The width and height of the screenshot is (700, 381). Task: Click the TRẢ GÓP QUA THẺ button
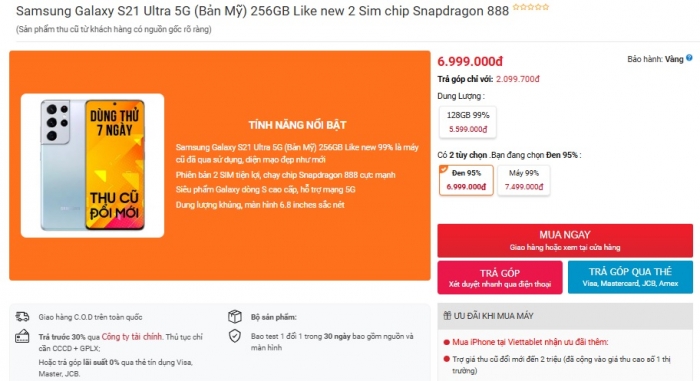point(630,277)
